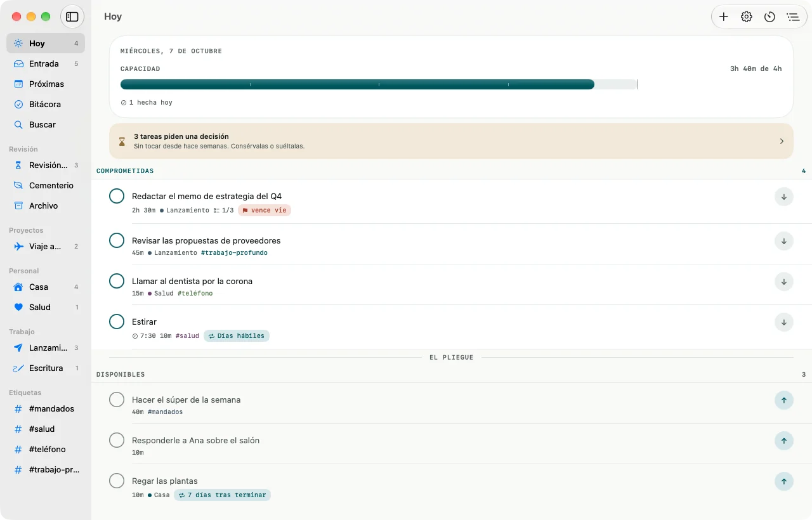812x520 pixels.
Task: Click the house icon next to Casa
Action: 18,287
